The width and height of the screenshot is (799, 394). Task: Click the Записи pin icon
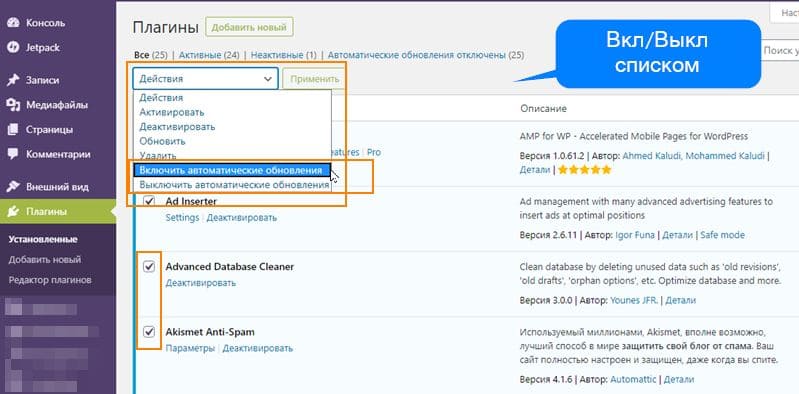pos(13,80)
